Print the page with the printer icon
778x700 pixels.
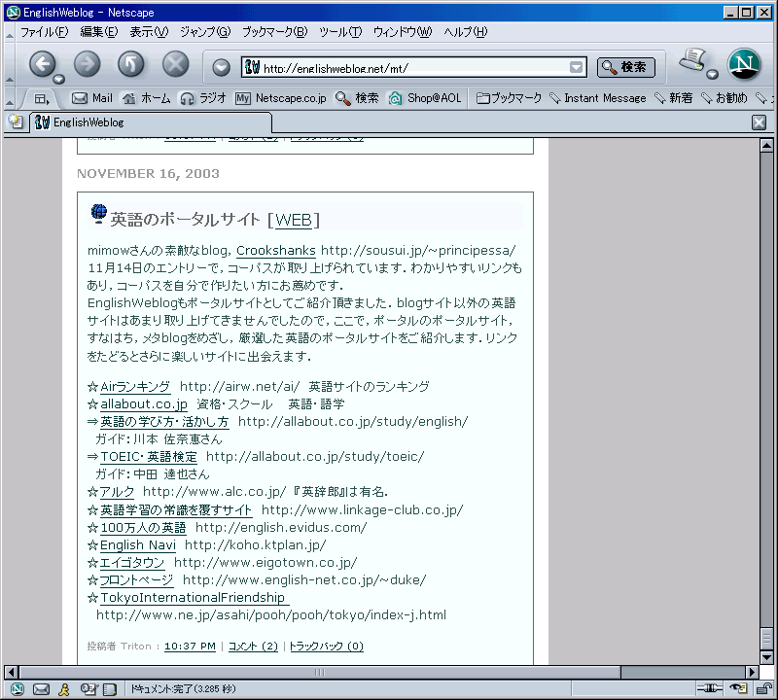point(692,59)
